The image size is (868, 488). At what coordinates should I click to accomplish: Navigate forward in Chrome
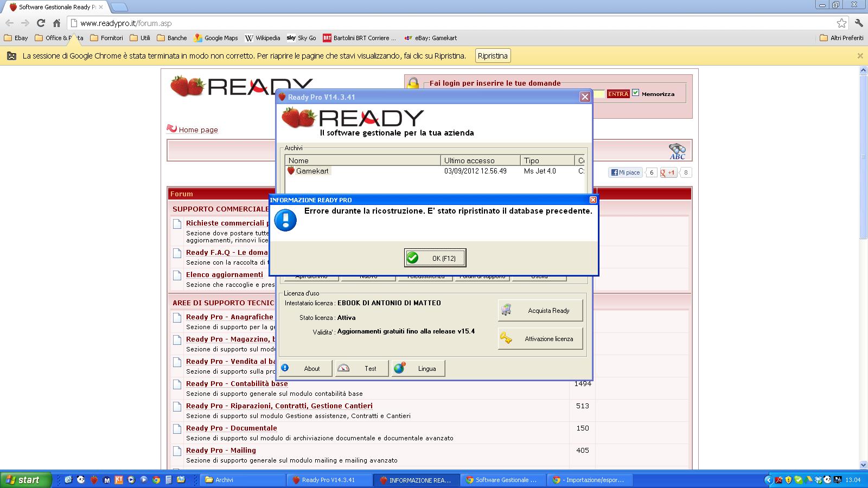tap(25, 23)
